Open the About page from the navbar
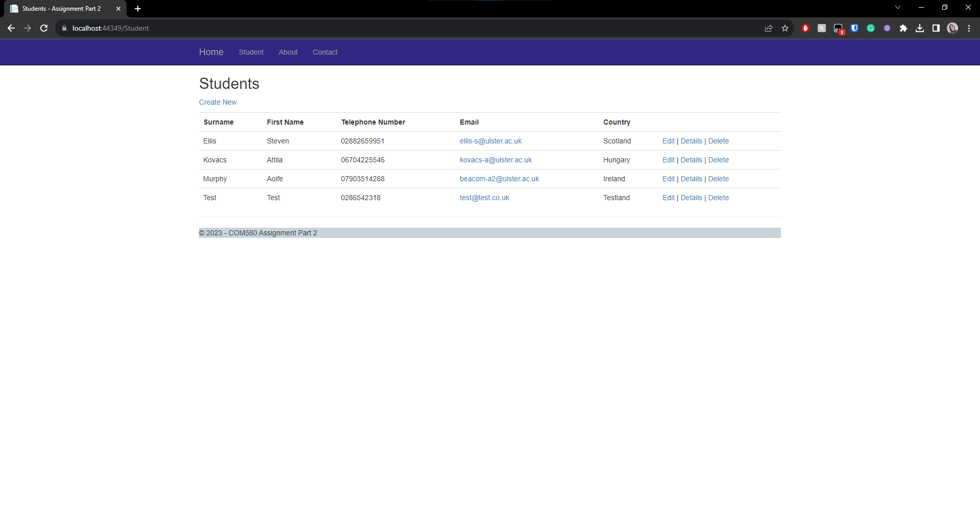This screenshot has width=980, height=531. [x=288, y=52]
